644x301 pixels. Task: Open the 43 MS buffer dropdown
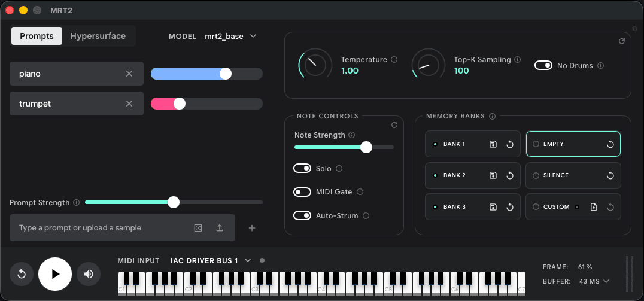tap(594, 281)
